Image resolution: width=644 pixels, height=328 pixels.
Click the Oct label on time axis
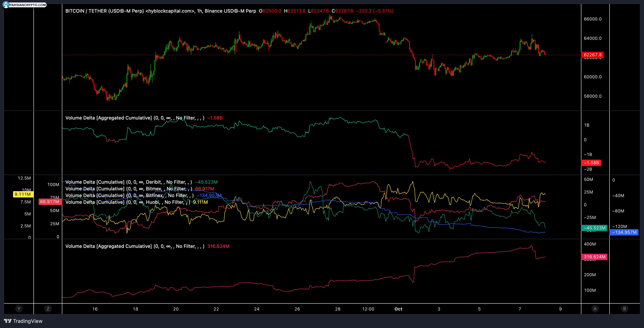(x=398, y=309)
